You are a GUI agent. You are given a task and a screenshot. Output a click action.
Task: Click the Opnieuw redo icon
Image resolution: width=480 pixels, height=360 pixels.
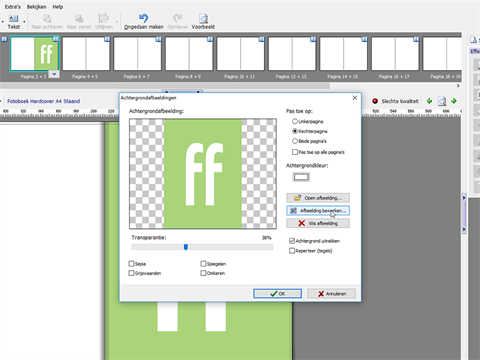[177, 18]
